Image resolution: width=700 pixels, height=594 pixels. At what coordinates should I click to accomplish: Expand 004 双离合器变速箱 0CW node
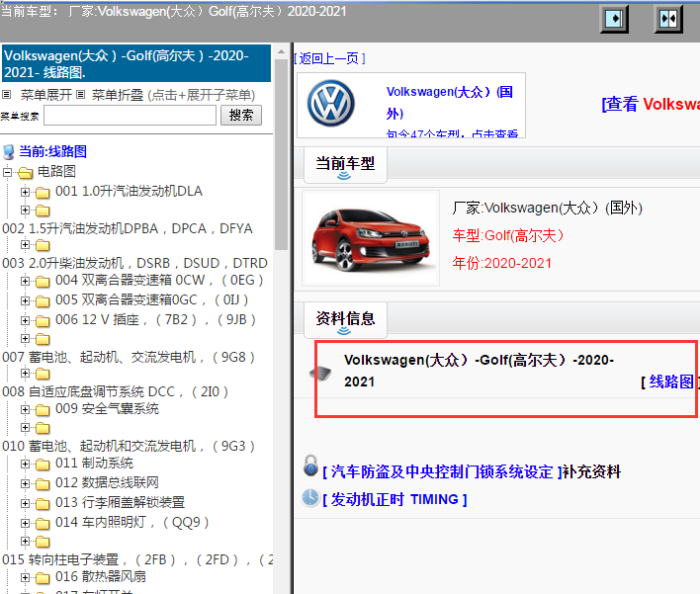25,281
